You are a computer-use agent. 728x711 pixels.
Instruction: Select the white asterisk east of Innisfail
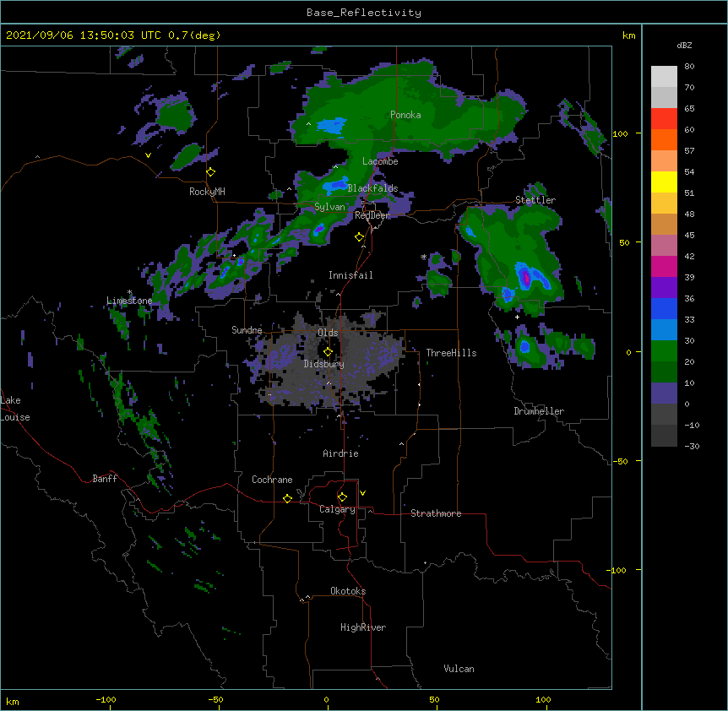[x=423, y=257]
